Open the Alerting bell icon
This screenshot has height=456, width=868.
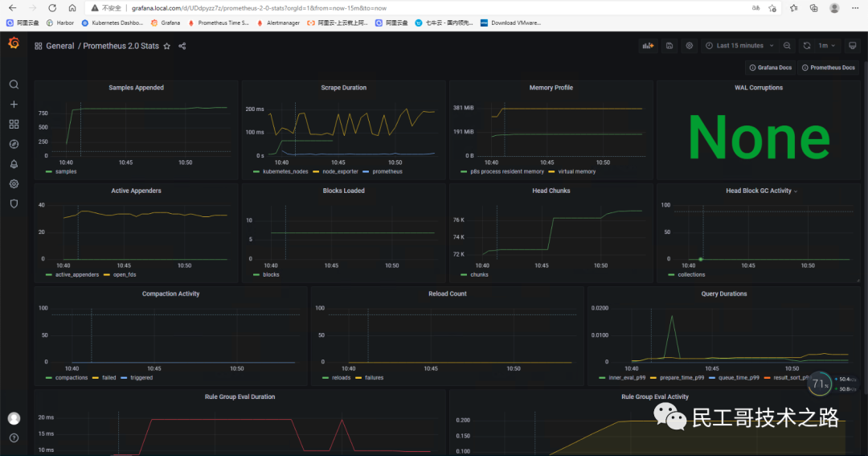click(x=14, y=164)
